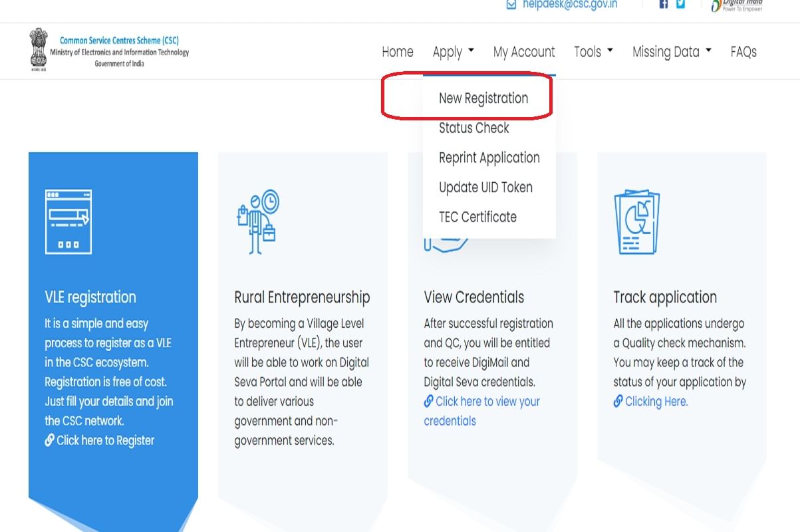Click the "Clicking Here" tracking link
The height and width of the screenshot is (532, 800).
pyautogui.click(x=656, y=401)
